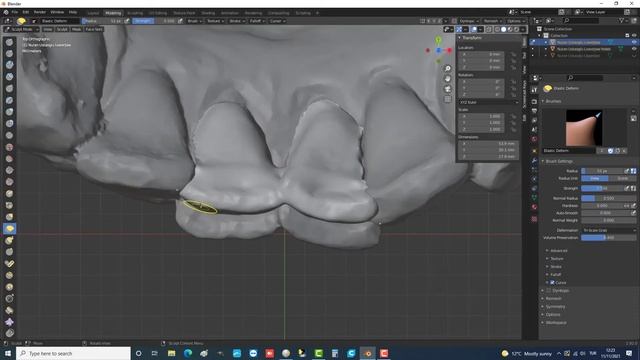
Task: Open the Remesh header popover
Action: point(492,21)
